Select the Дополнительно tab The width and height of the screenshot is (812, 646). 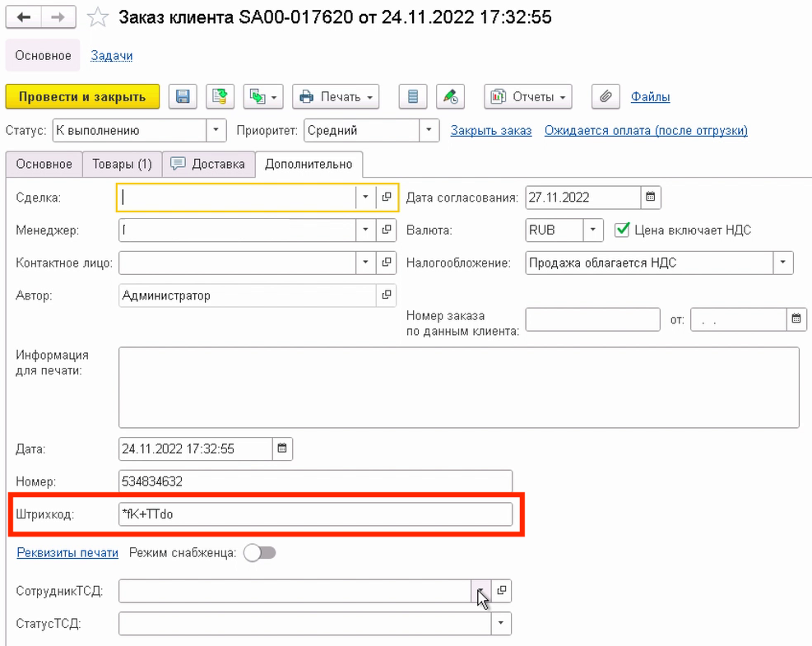coord(309,165)
